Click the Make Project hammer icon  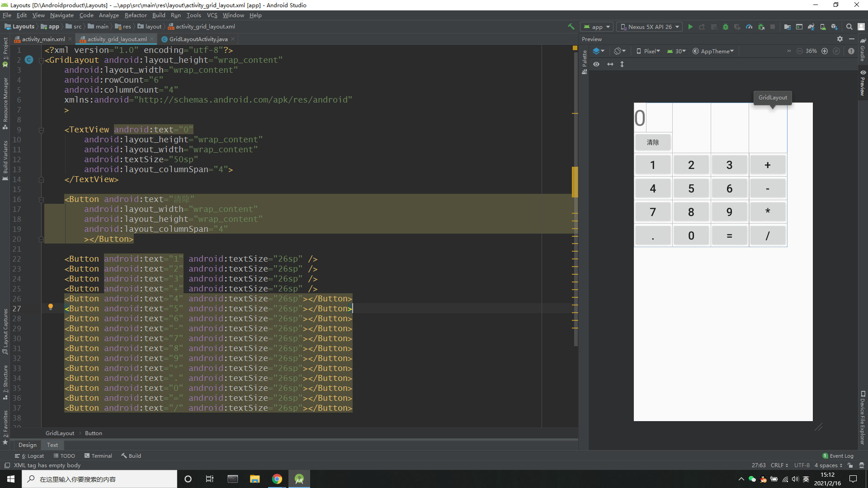point(571,27)
